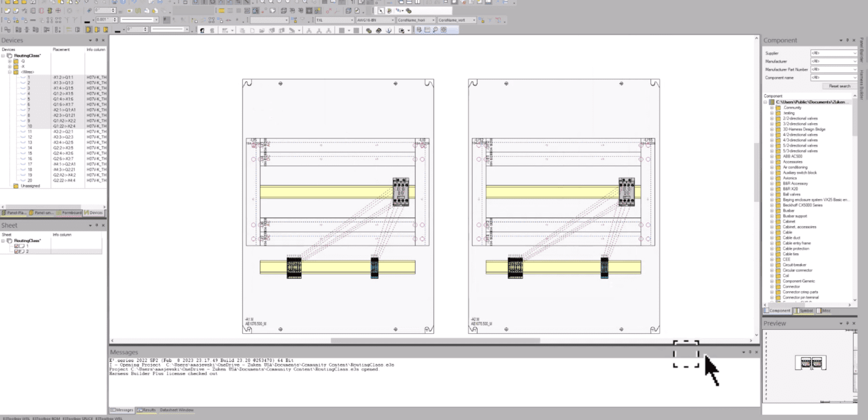Click the Sheet panel auto-hide pin
The image size is (868, 420).
[x=97, y=225]
